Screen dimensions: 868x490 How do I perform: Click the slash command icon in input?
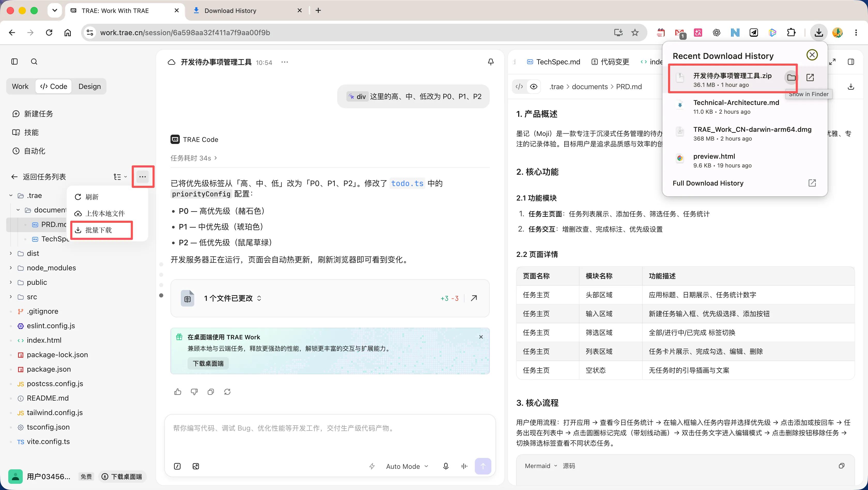(177, 466)
